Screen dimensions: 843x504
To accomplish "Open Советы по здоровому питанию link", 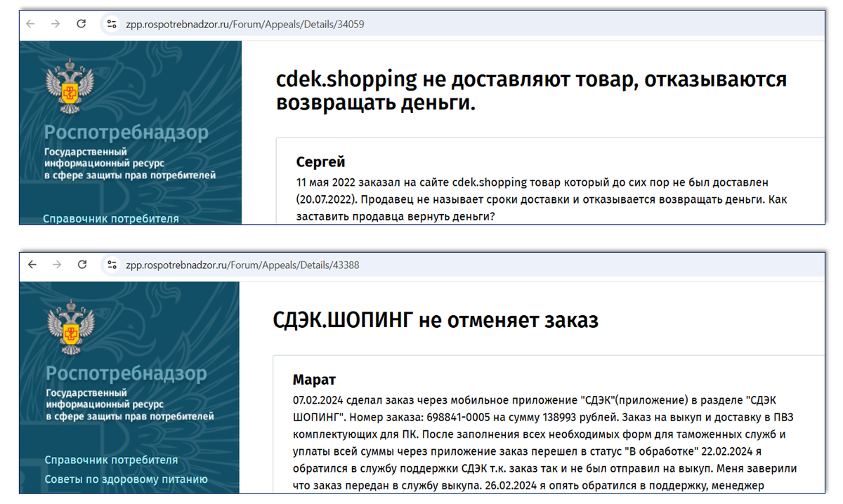I will tap(126, 479).
